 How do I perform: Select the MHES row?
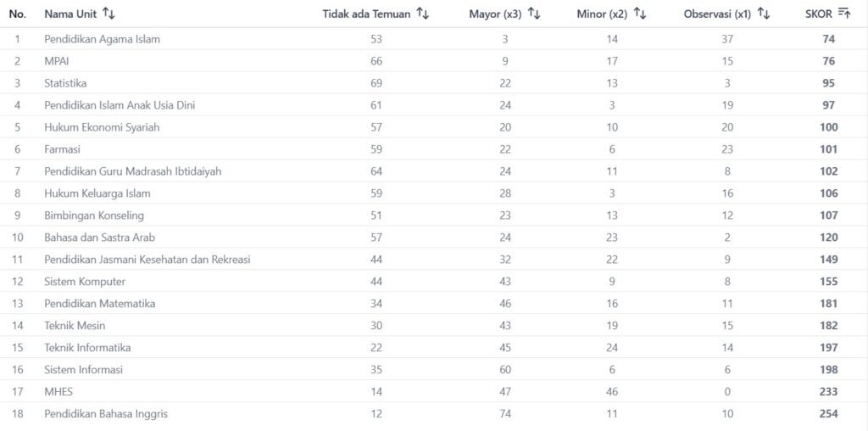pyautogui.click(x=57, y=392)
